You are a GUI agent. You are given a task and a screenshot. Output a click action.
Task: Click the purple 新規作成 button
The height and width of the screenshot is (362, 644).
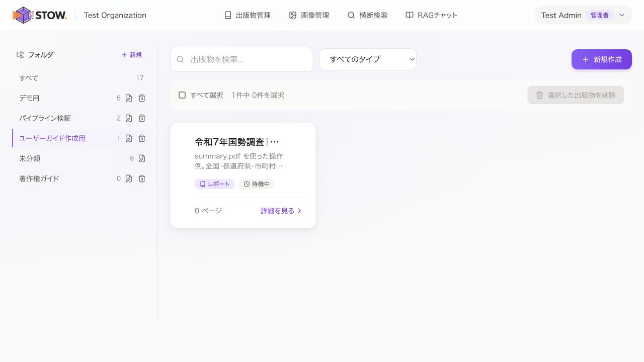(602, 59)
